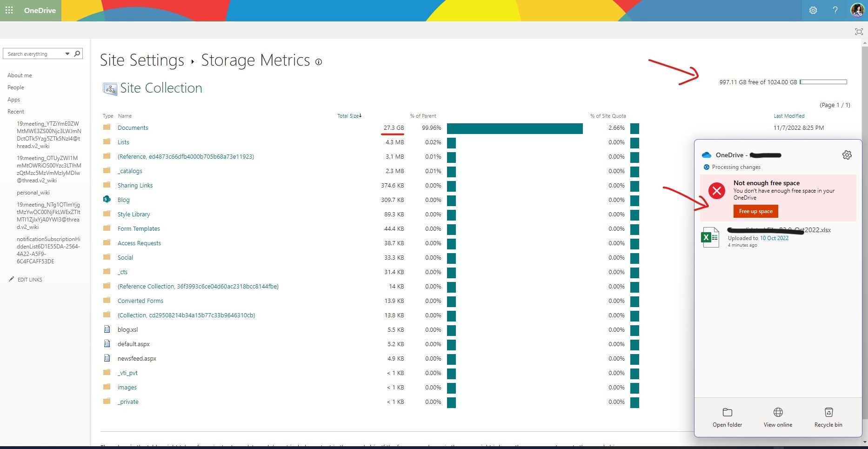Image resolution: width=868 pixels, height=449 pixels.
Task: Sort by Total Size column header
Action: [349, 116]
